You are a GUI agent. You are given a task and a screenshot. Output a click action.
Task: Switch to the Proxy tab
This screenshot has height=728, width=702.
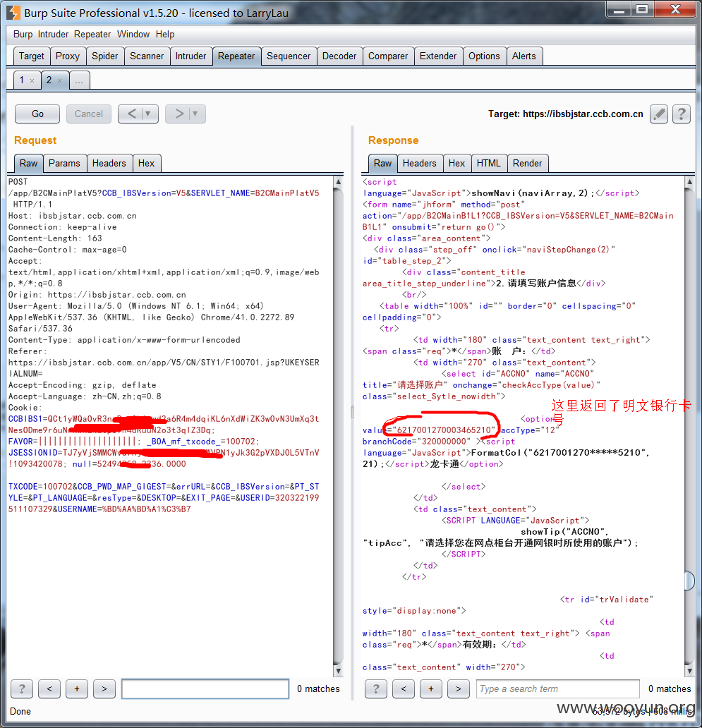tap(68, 56)
